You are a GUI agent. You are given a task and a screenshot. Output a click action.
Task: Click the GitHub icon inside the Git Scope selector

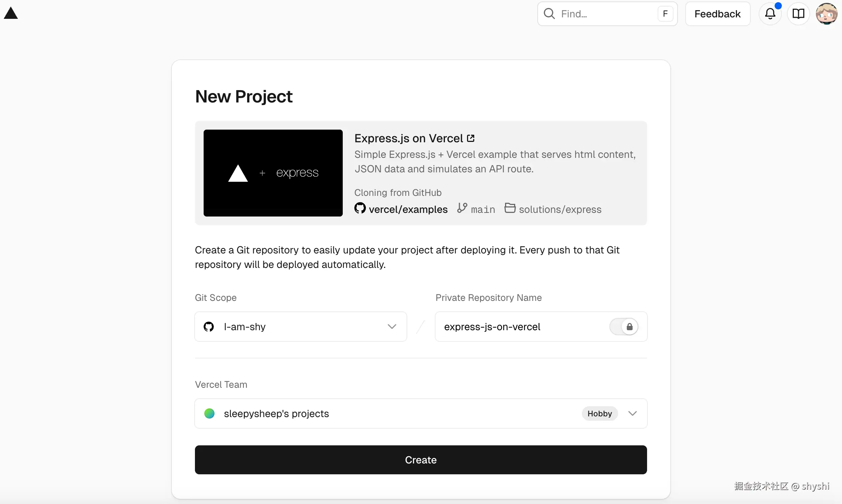209,327
